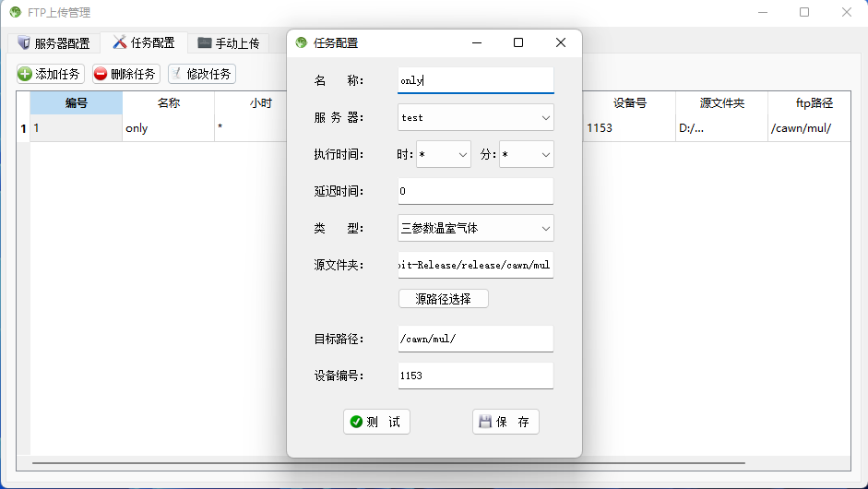Close the FTP上传管理 main window
868x489 pixels.
847,12
